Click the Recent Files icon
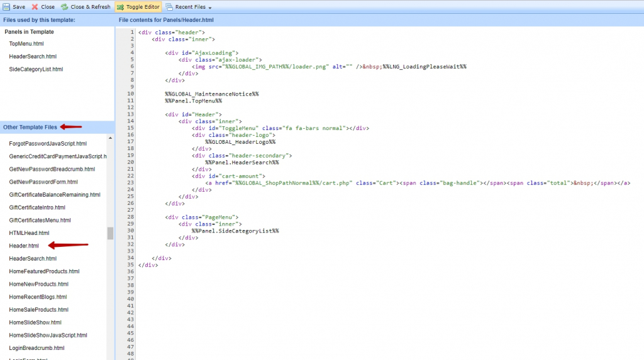Screen dimensions: 644x360 [x=169, y=7]
